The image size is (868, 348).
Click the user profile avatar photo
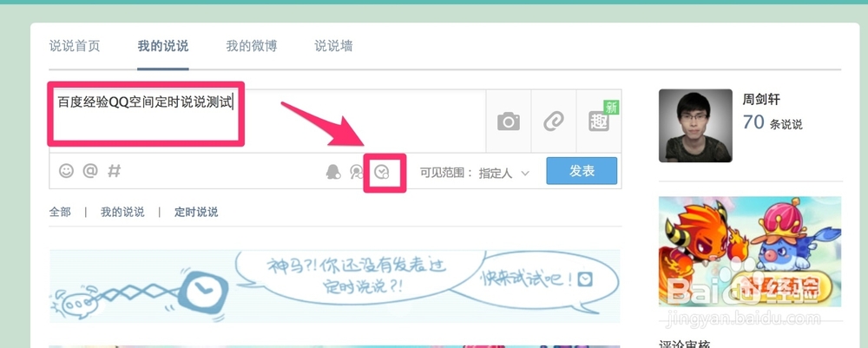(695, 126)
